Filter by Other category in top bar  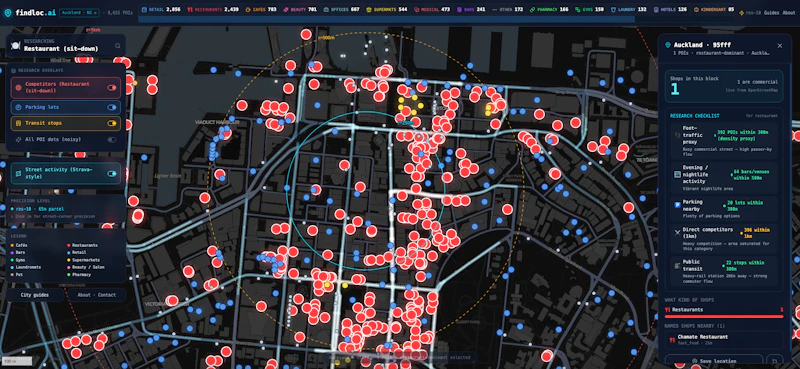point(508,9)
